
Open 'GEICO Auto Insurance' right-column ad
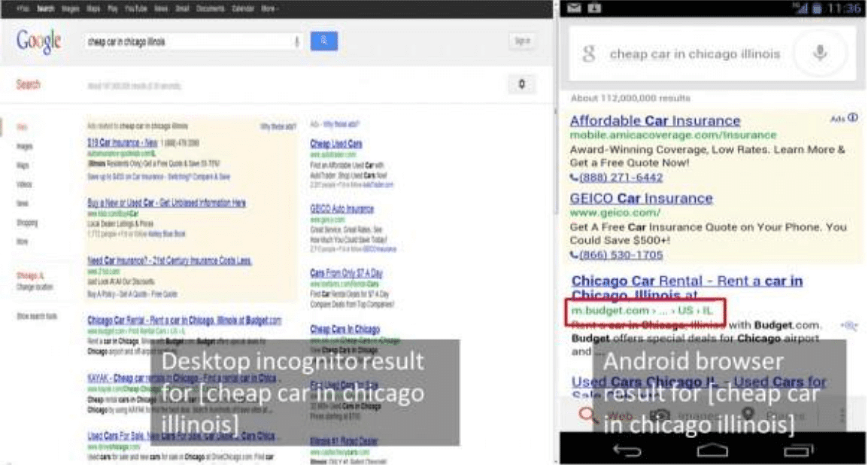click(x=342, y=208)
